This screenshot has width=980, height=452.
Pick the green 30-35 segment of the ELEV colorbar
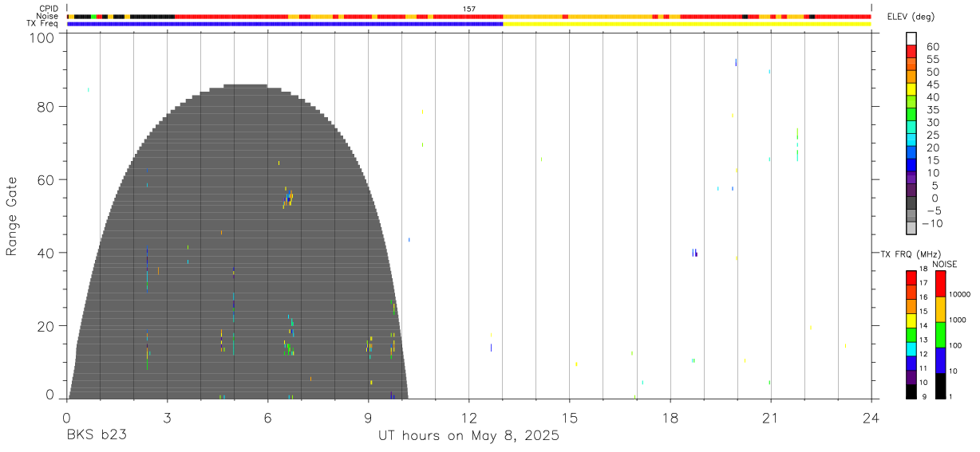click(x=911, y=116)
